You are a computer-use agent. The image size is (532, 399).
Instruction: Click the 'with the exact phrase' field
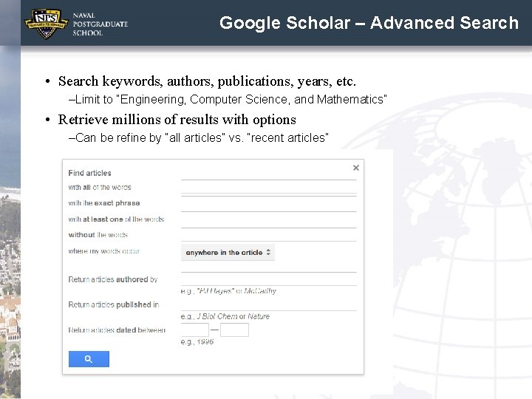click(x=269, y=204)
